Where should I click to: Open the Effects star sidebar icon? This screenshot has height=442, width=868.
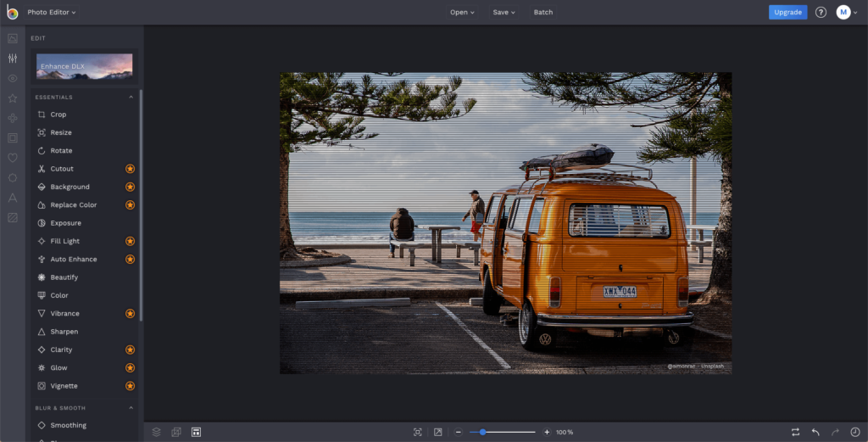13,98
